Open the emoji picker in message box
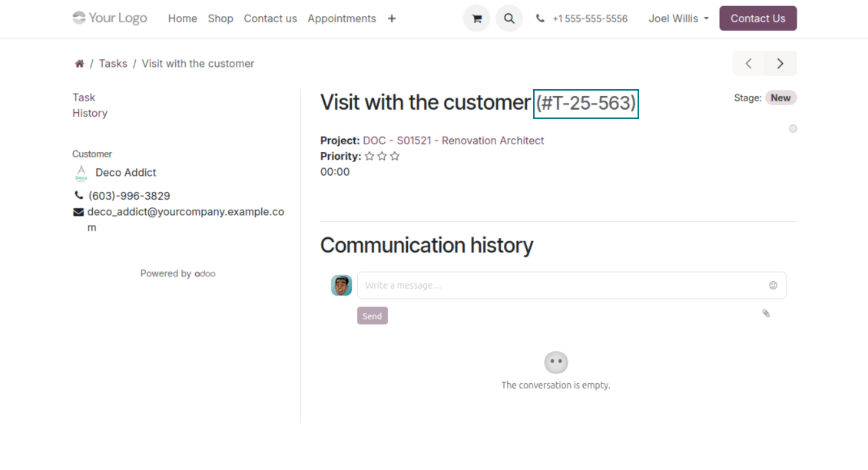This screenshot has height=470, width=868. 773,285
